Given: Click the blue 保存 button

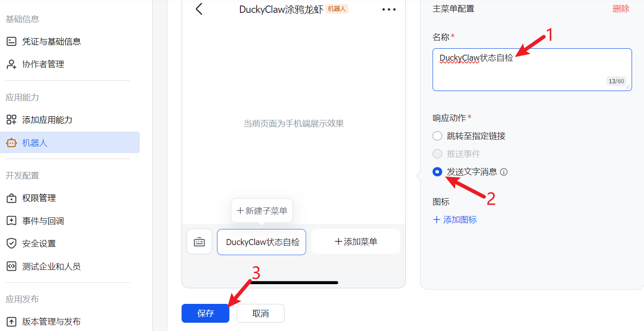Looking at the screenshot, I should [205, 314].
